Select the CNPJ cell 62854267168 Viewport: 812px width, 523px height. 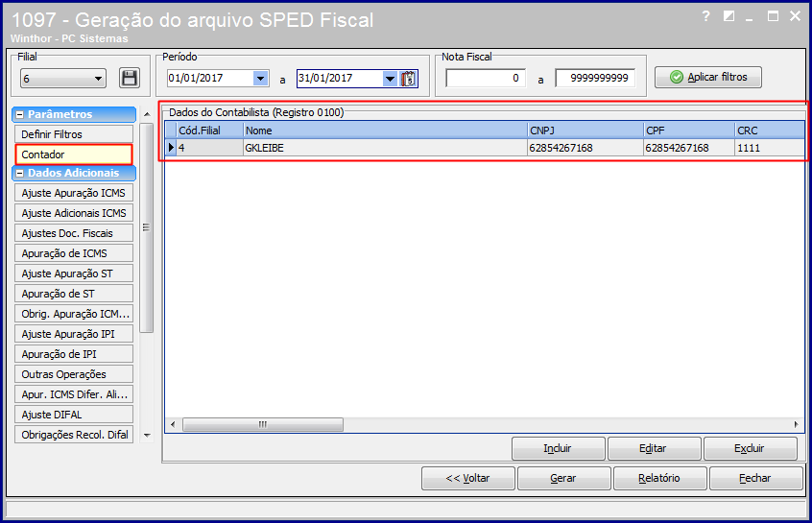click(x=585, y=148)
